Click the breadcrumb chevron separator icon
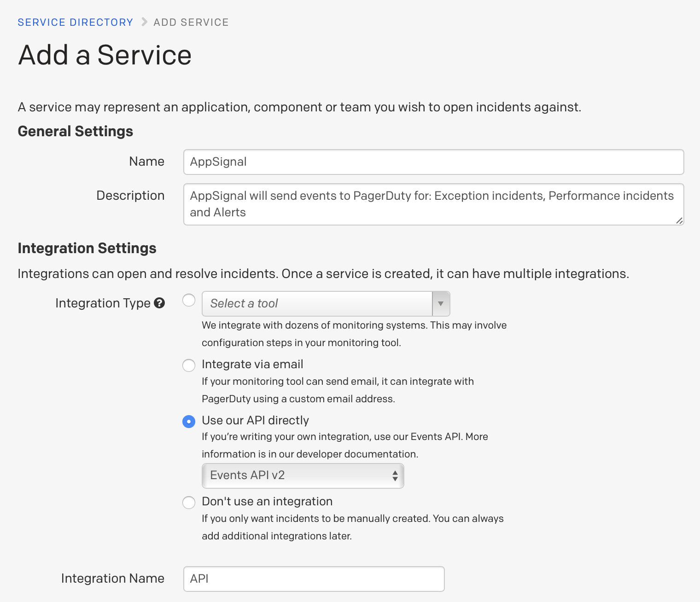Screen dimensions: 700x602 (x=144, y=22)
